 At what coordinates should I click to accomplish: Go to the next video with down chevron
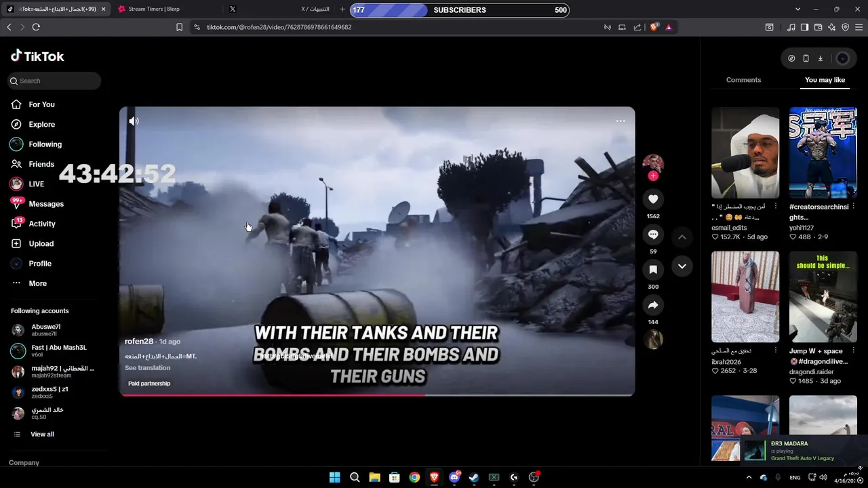point(682,266)
